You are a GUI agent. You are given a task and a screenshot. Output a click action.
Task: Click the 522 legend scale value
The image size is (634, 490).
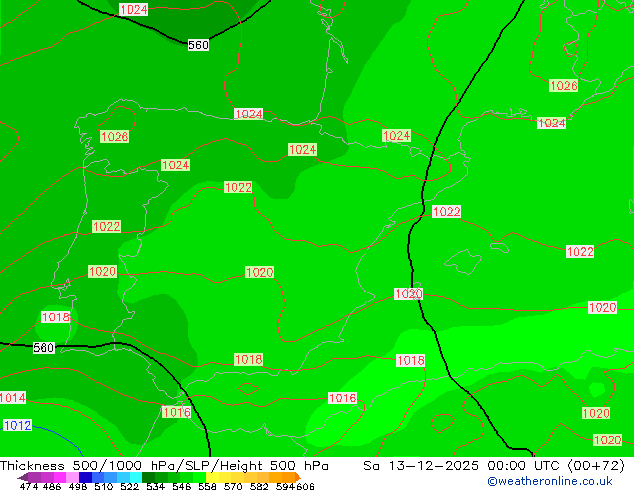(129, 486)
